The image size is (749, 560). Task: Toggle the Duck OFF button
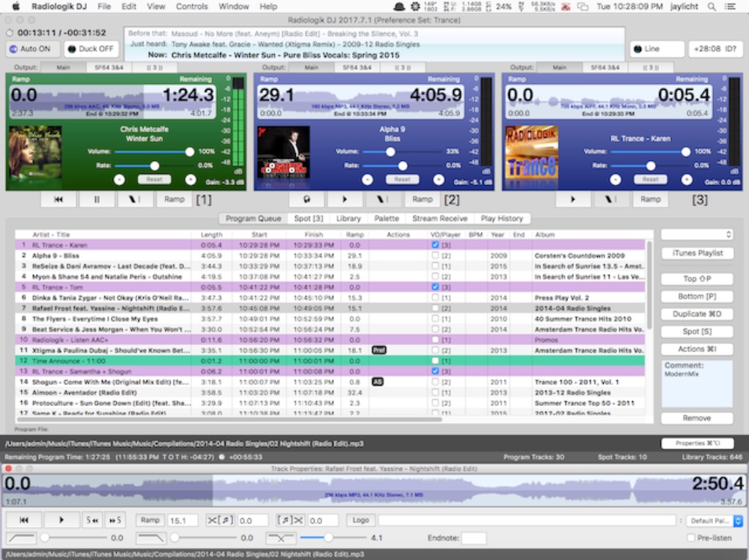click(x=91, y=49)
